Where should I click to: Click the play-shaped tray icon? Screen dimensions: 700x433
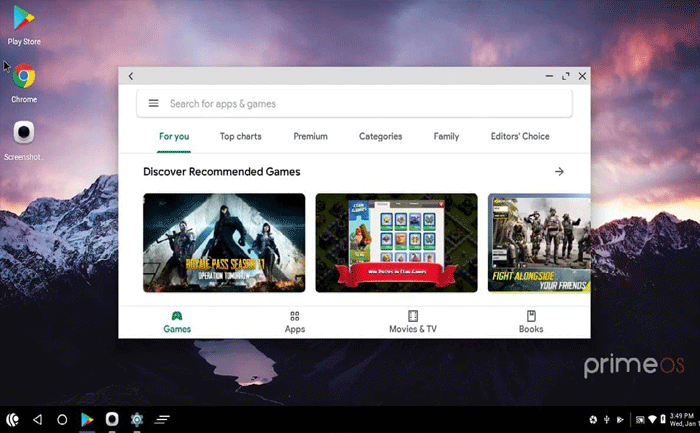[x=620, y=420]
